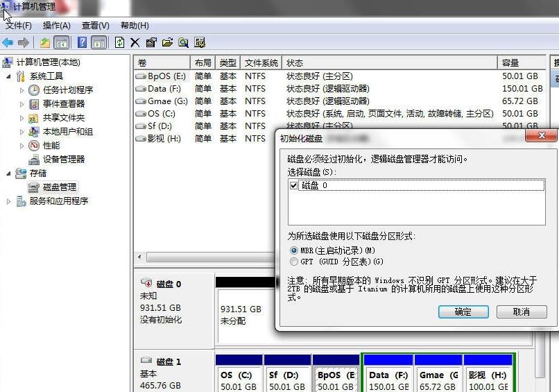Select the Data (F:) volume row
Viewport: 559px width, 392px height.
pyautogui.click(x=339, y=89)
